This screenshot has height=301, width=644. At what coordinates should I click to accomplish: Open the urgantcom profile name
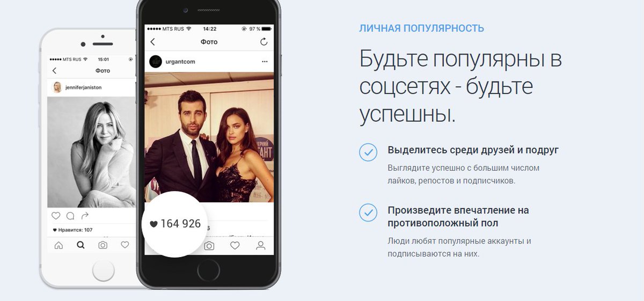[x=180, y=62]
